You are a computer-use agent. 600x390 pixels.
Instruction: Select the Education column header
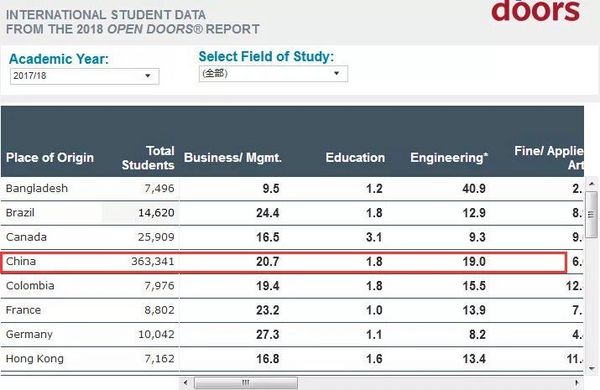point(355,158)
